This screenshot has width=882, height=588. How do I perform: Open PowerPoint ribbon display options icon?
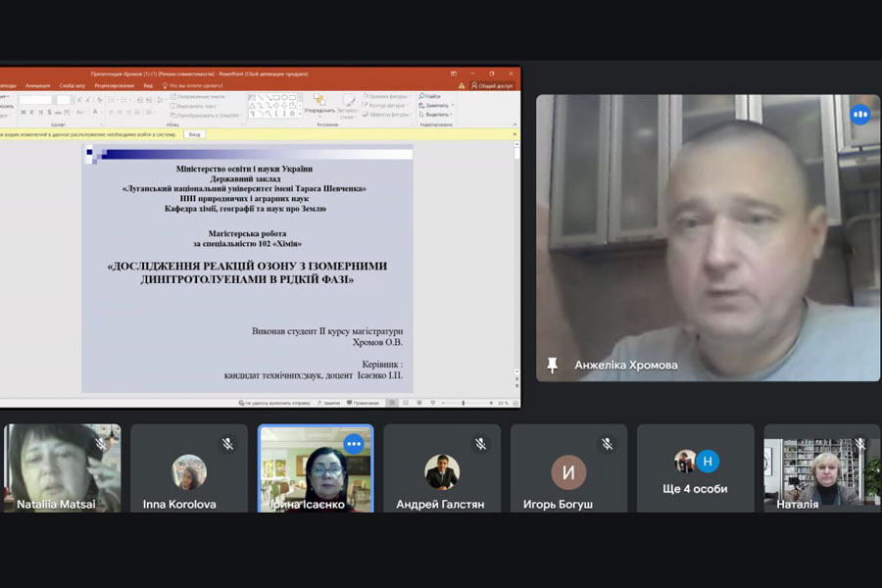(454, 73)
